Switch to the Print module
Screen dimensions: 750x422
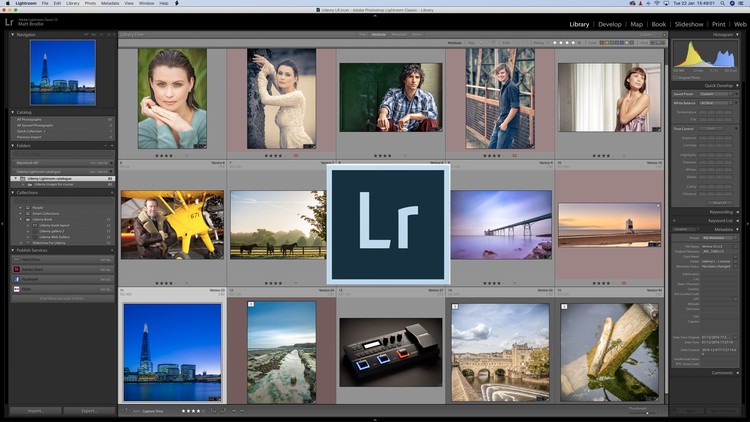tap(718, 24)
